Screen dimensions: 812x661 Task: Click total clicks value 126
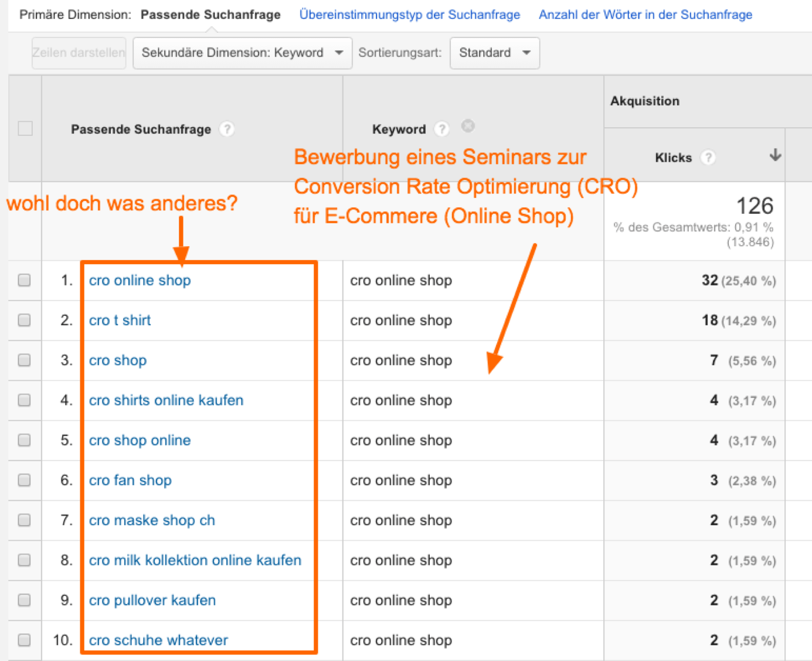[755, 206]
